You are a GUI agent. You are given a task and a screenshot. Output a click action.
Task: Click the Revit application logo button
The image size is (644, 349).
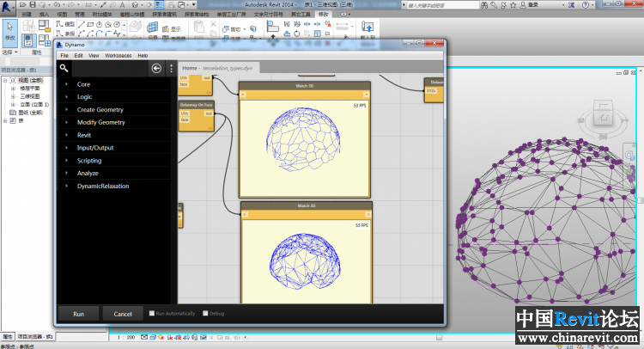point(8,5)
